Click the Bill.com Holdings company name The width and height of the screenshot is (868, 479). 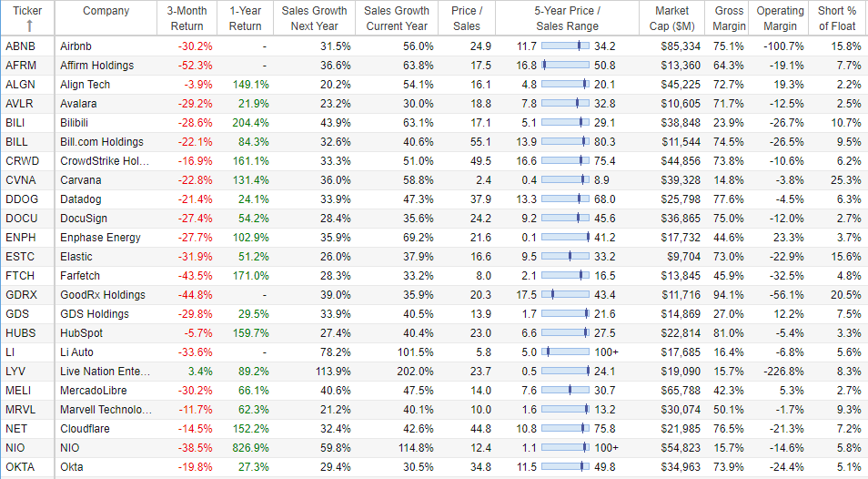pos(102,142)
